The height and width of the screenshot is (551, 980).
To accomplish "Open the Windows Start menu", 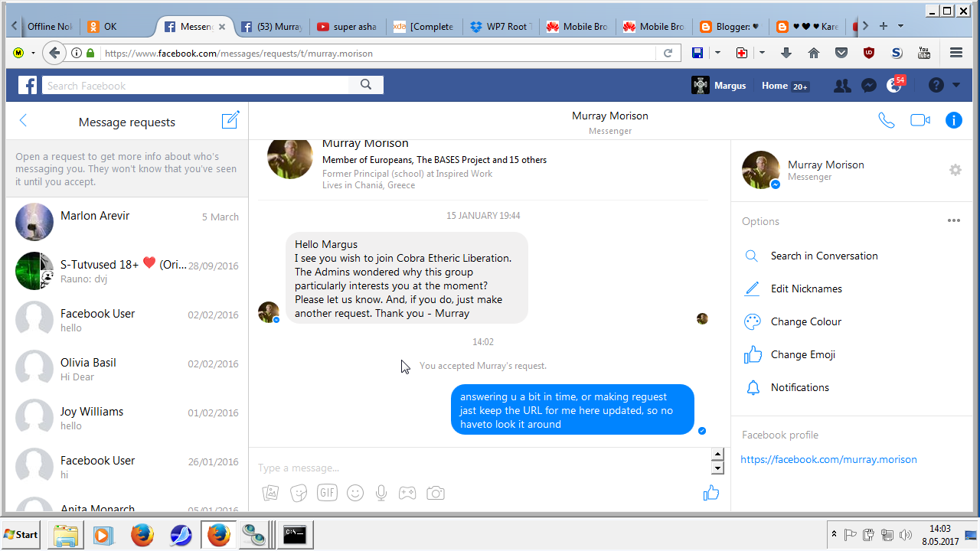I will [21, 534].
